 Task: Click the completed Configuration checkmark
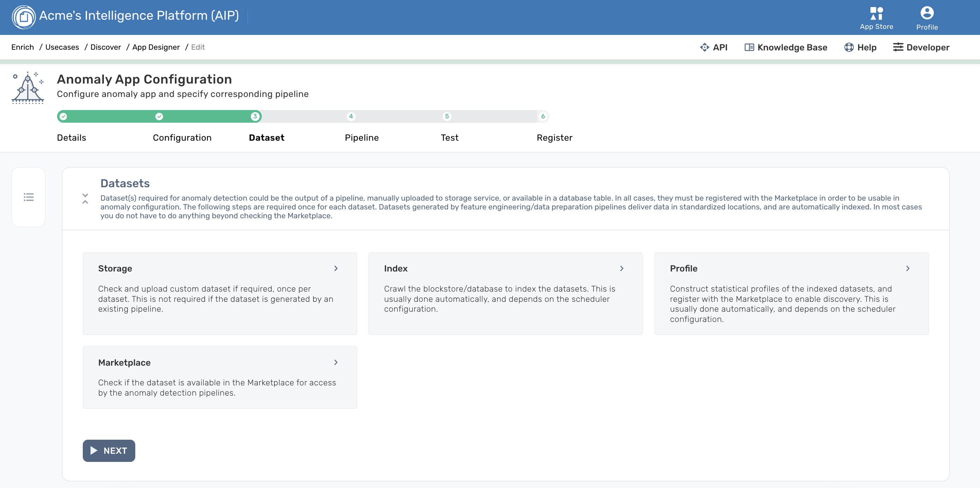click(x=160, y=116)
